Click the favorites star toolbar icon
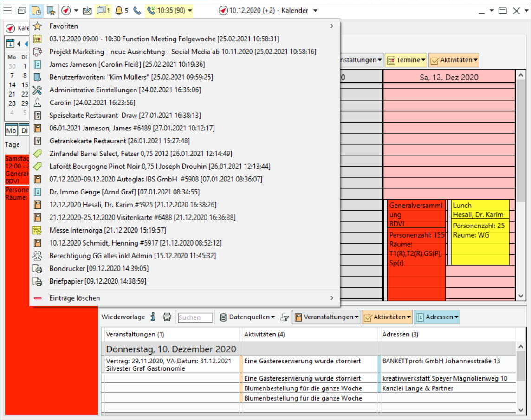 [51, 10]
